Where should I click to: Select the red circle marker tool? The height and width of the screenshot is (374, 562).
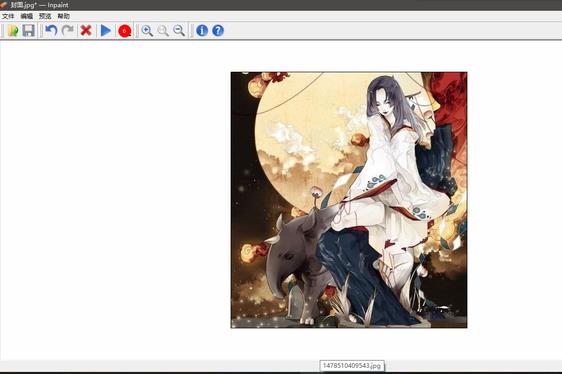click(x=125, y=31)
